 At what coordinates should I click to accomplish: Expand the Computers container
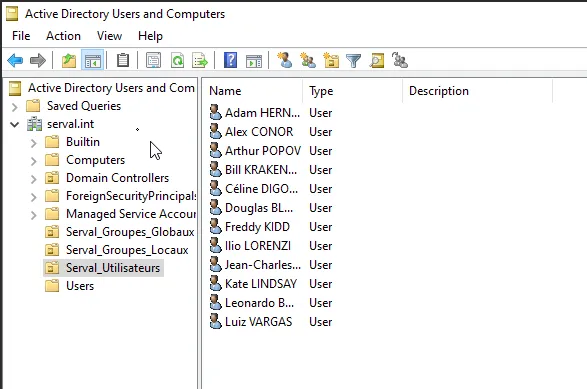point(34,161)
